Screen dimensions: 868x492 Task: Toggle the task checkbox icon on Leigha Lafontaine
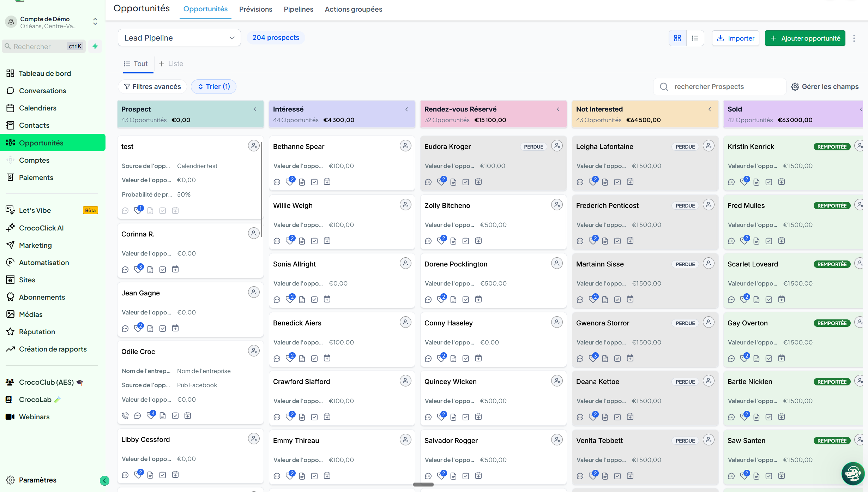pos(617,182)
